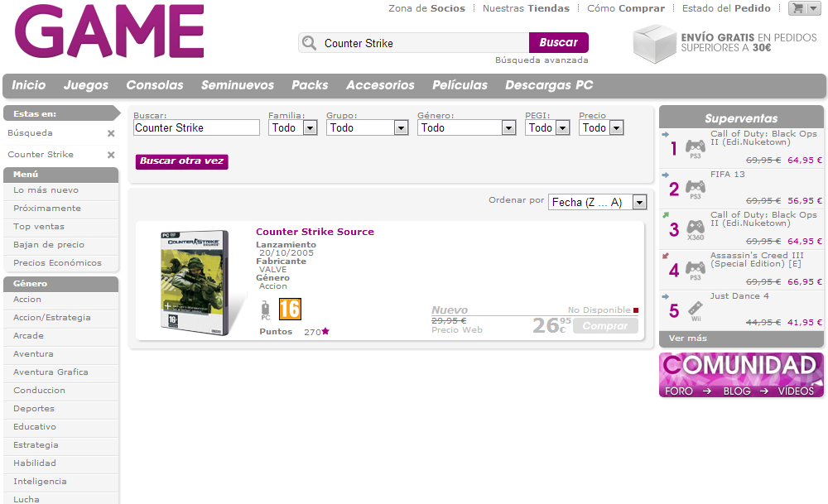Click the PS3 controller icon beside FIFA 13

(695, 189)
